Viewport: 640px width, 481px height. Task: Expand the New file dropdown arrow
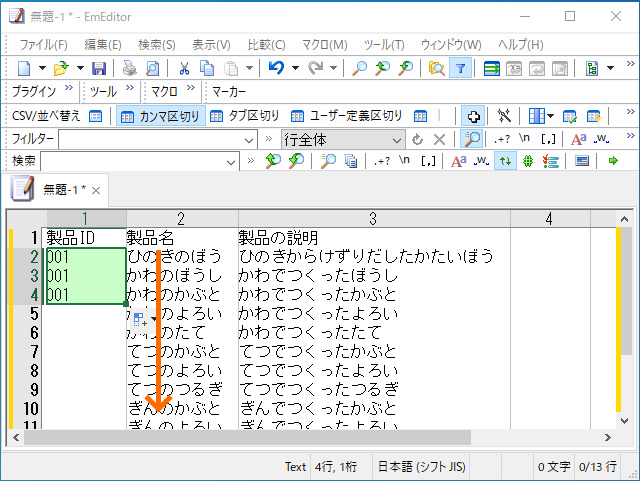coord(42,68)
